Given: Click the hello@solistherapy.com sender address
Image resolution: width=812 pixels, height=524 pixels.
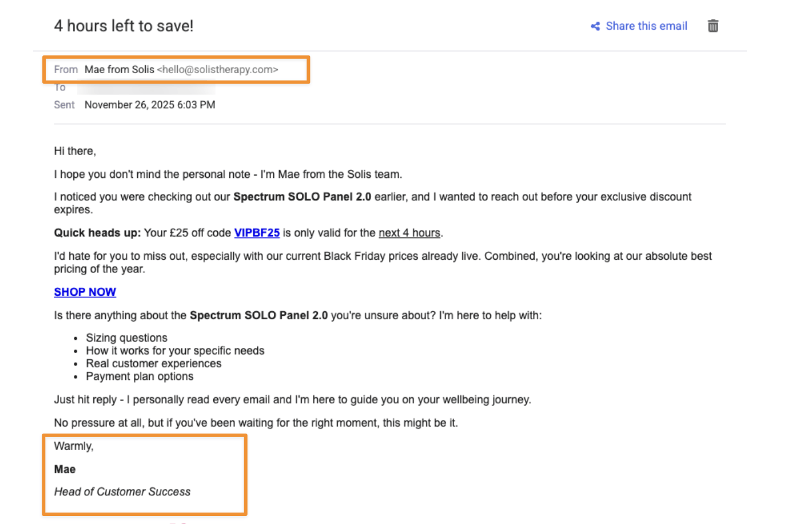Looking at the screenshot, I should (x=217, y=70).
